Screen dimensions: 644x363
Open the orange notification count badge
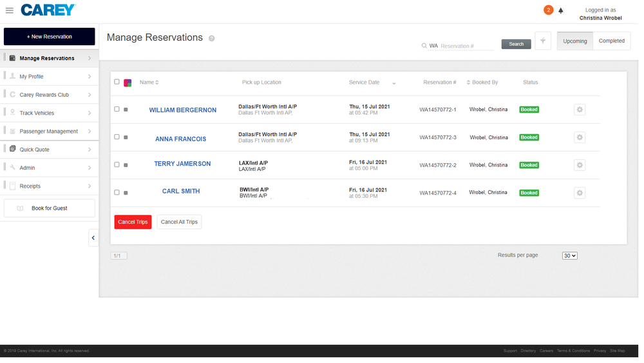point(548,10)
